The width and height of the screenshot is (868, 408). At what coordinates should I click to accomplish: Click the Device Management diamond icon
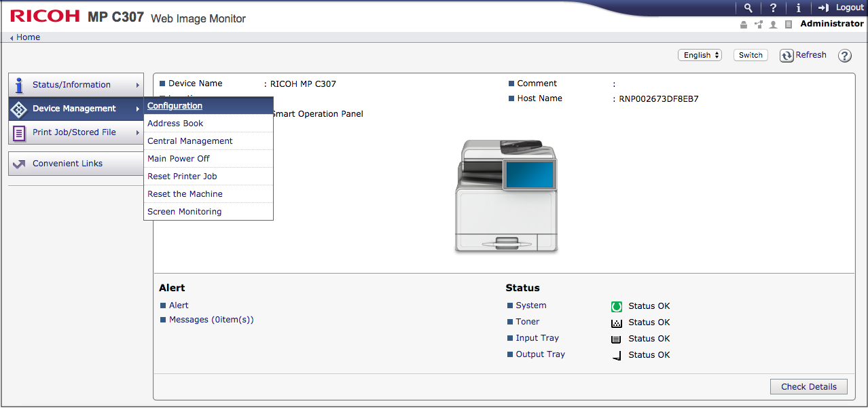tap(19, 109)
